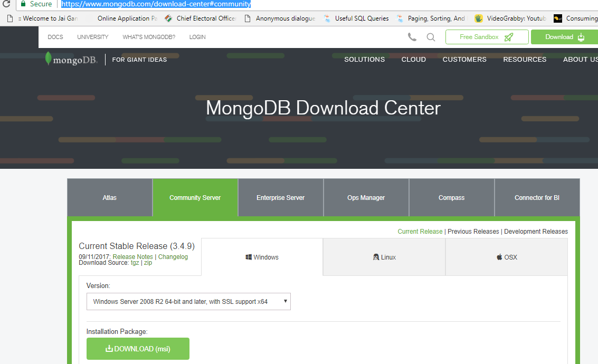The image size is (598, 364).
Task: Open the DOCS link
Action: [55, 37]
